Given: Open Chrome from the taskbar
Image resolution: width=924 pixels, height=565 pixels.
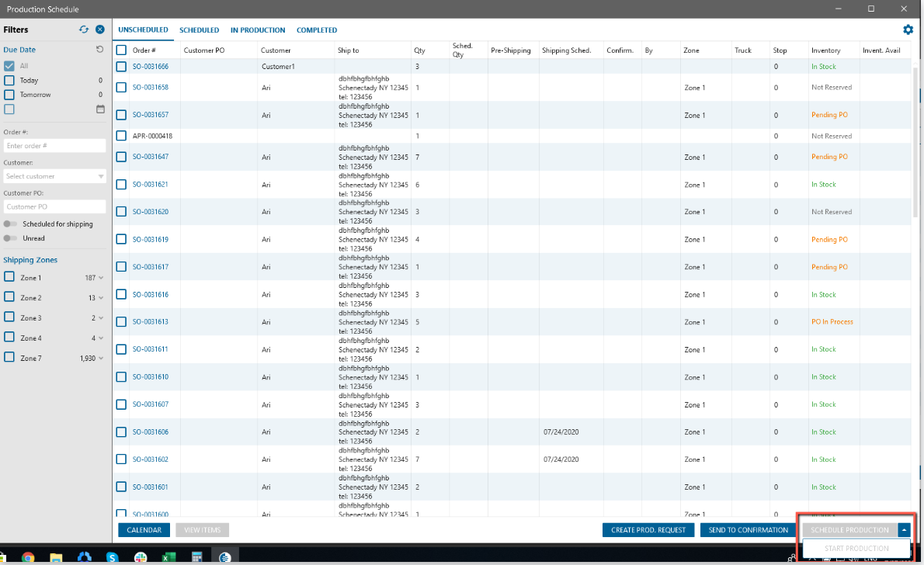Looking at the screenshot, I should pyautogui.click(x=28, y=557).
